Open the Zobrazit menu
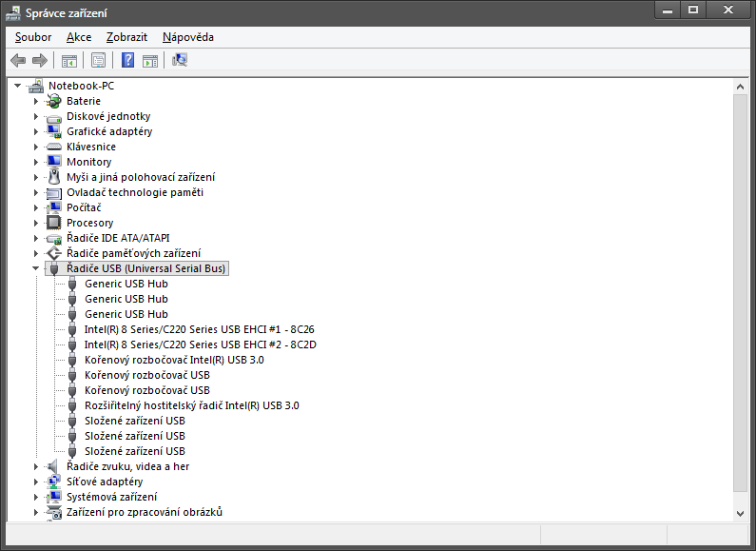The height and width of the screenshot is (551, 756). (x=126, y=37)
